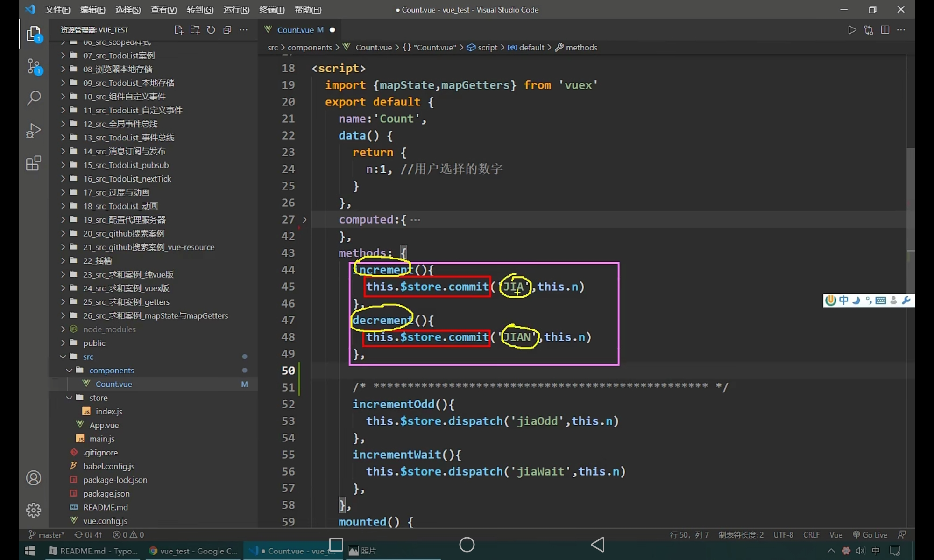The height and width of the screenshot is (560, 934).
Task: Select the Count.vue editor tab
Action: [295, 30]
